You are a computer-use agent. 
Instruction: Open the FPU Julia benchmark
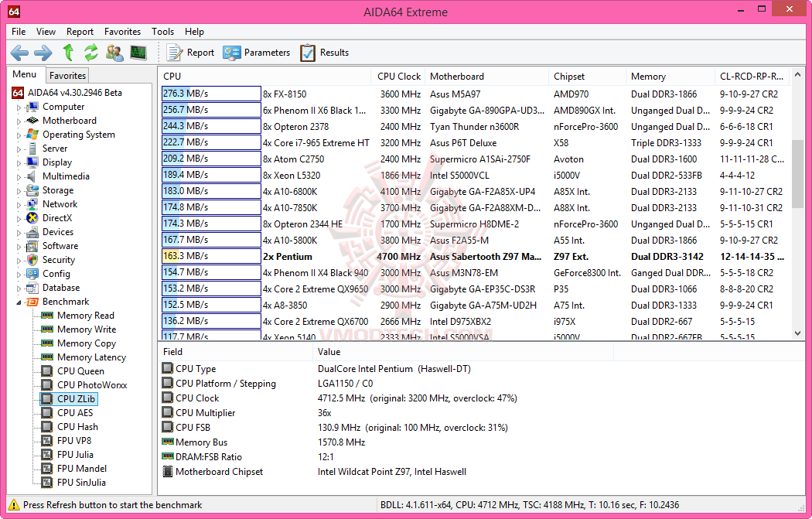(x=75, y=455)
